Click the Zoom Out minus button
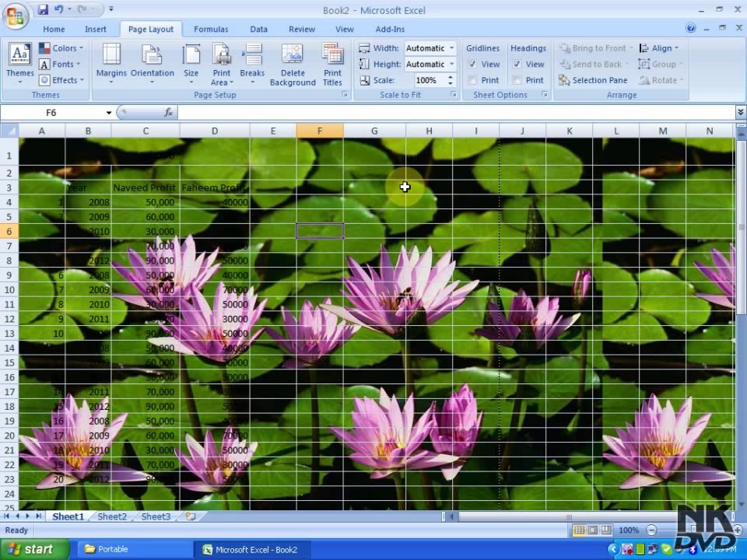The height and width of the screenshot is (560, 747). [652, 530]
